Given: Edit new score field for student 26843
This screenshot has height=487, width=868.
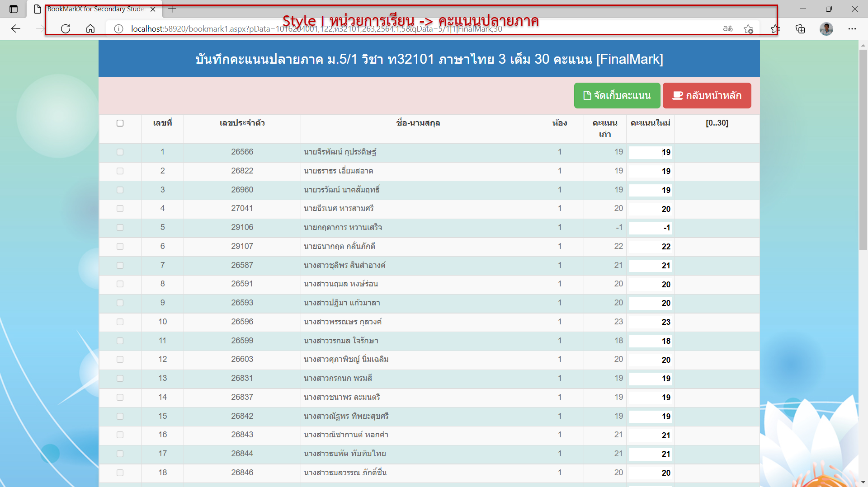Looking at the screenshot, I should tap(650, 435).
